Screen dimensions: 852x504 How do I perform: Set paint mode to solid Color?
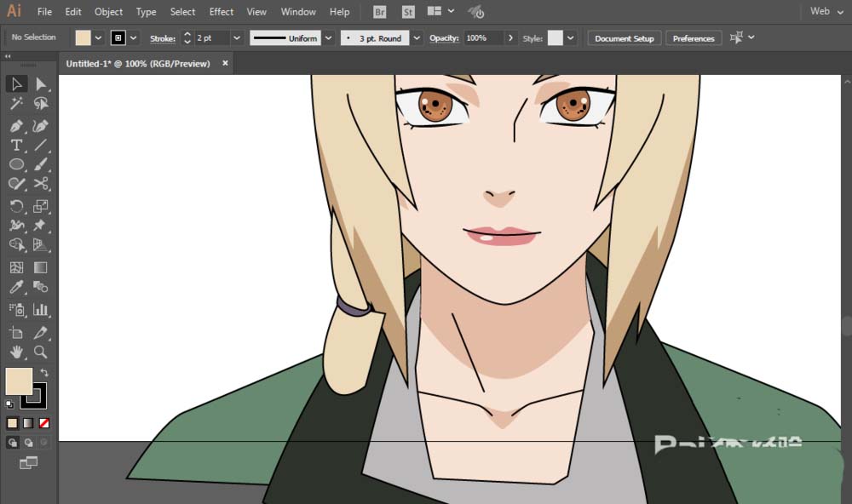pos(12,423)
